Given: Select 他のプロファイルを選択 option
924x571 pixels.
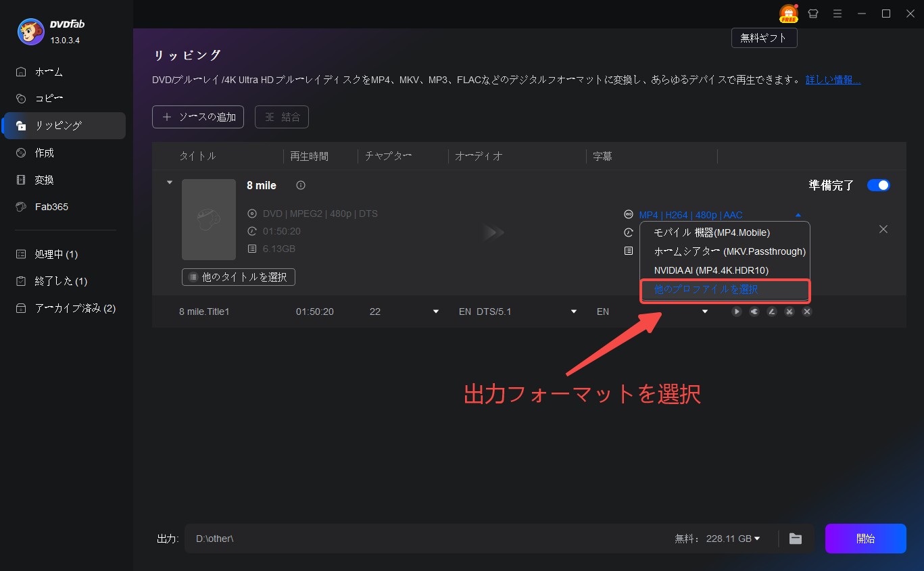Looking at the screenshot, I should 725,290.
